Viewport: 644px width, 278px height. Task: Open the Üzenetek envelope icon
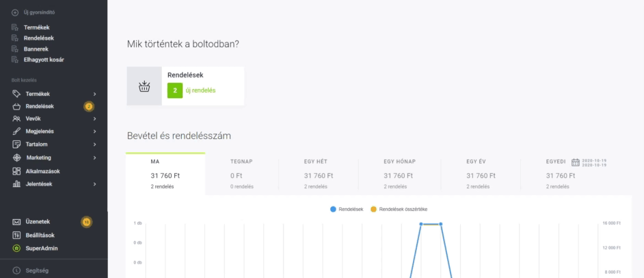(16, 222)
